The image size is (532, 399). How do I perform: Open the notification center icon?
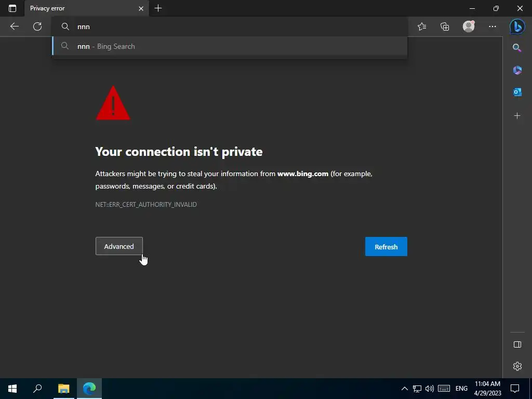pyautogui.click(x=515, y=389)
